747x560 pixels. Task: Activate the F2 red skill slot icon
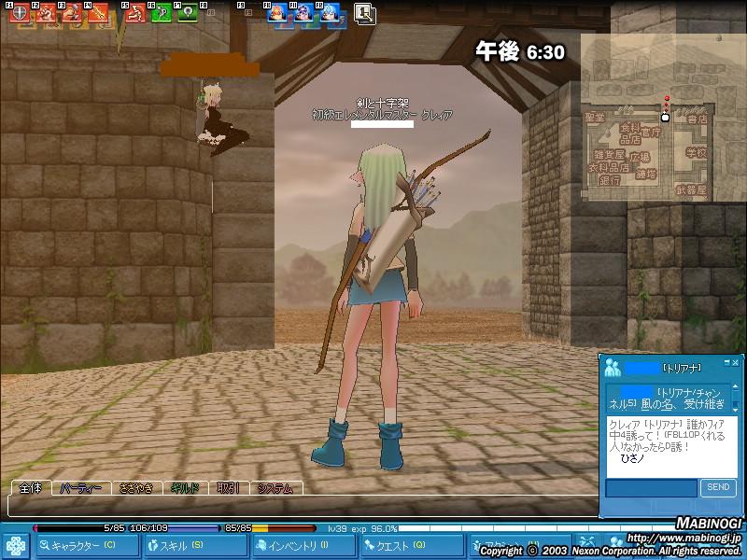click(x=46, y=13)
